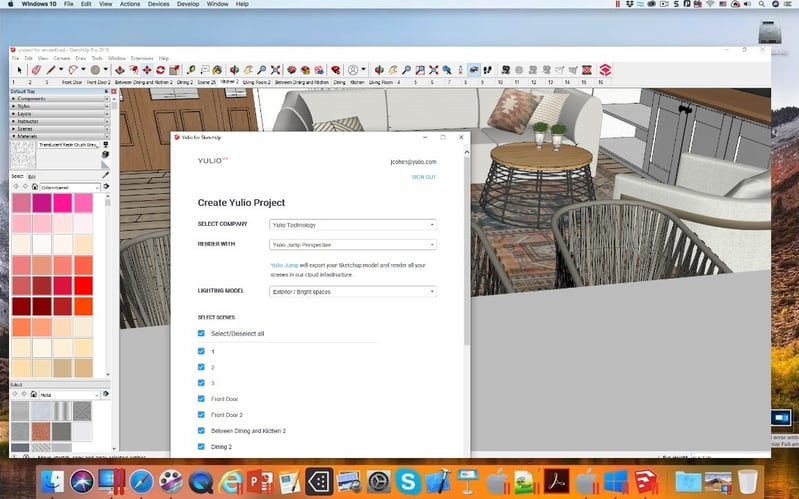The width and height of the screenshot is (799, 499).
Task: Open the user account sign-in icon
Action: 353,70
